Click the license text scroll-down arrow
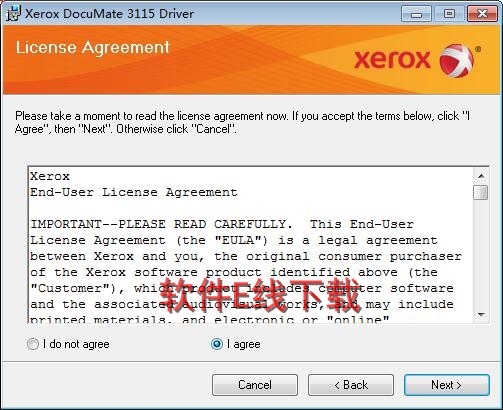Viewport: 503px width, 410px height. pyautogui.click(x=481, y=314)
